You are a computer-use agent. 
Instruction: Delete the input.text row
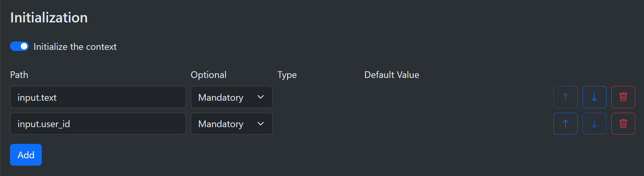pyautogui.click(x=623, y=97)
